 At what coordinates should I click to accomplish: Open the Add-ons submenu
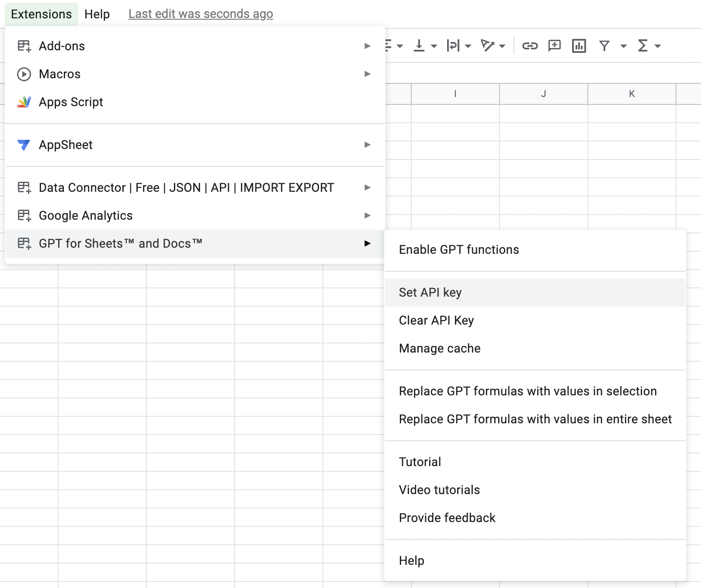(x=195, y=46)
